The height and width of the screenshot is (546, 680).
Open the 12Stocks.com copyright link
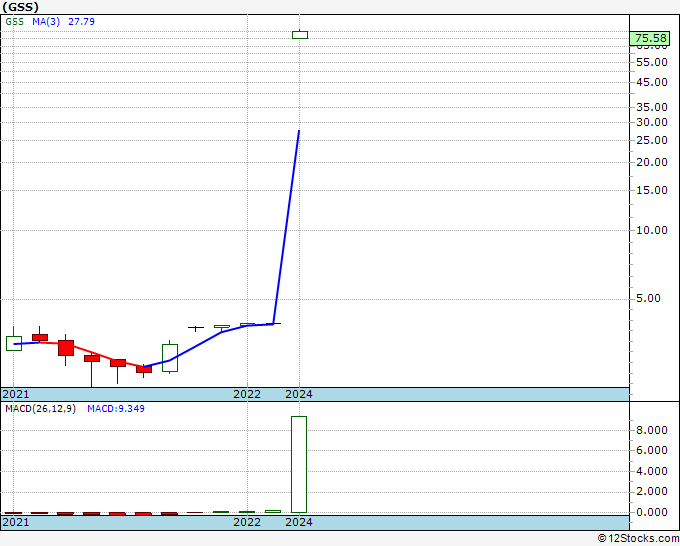pyautogui.click(x=638, y=539)
